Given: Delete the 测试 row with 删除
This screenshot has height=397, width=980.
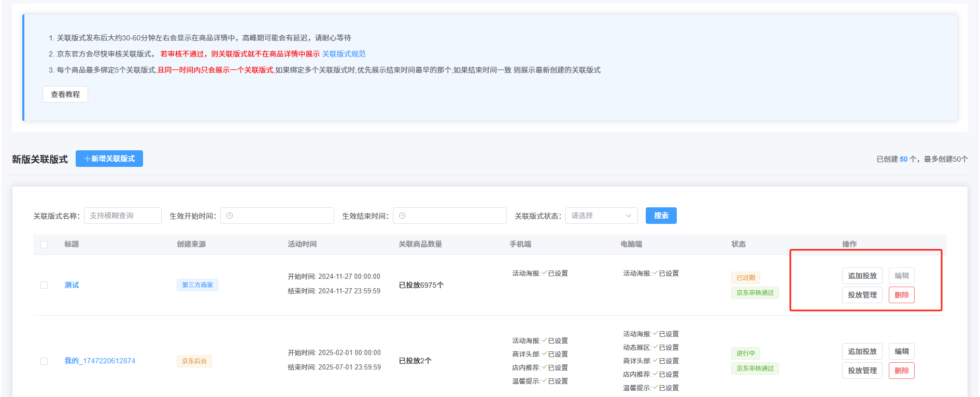Looking at the screenshot, I should [x=901, y=295].
